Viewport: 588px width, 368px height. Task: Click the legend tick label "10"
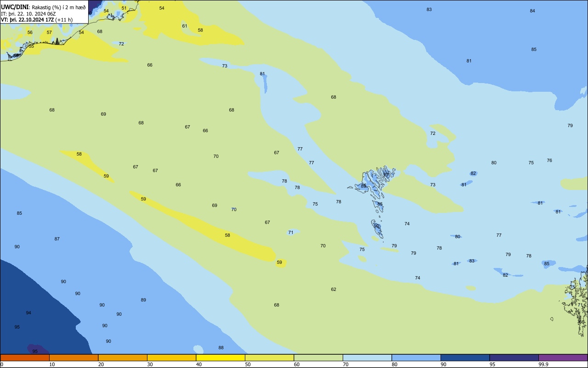(52, 364)
